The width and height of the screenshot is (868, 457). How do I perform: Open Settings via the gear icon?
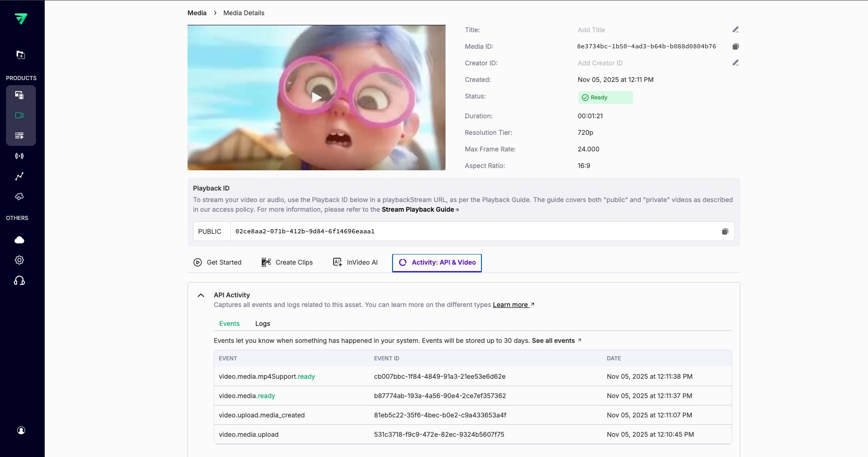(20, 260)
